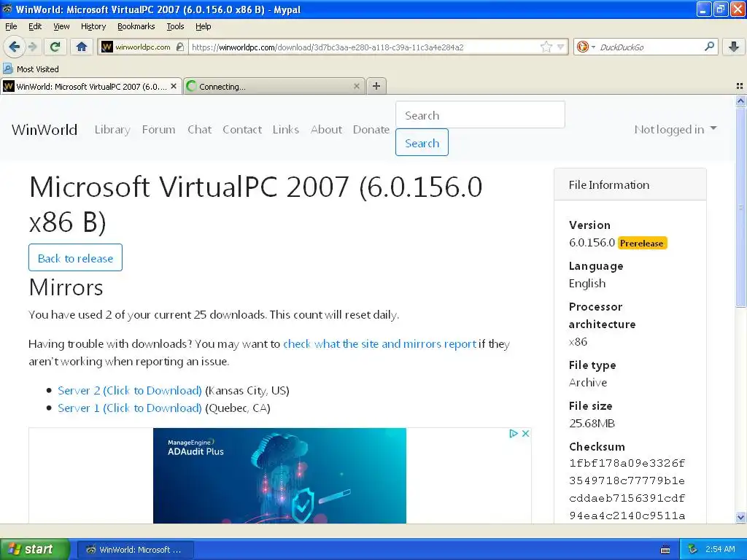Open the View menu
747x560 pixels.
[61, 26]
